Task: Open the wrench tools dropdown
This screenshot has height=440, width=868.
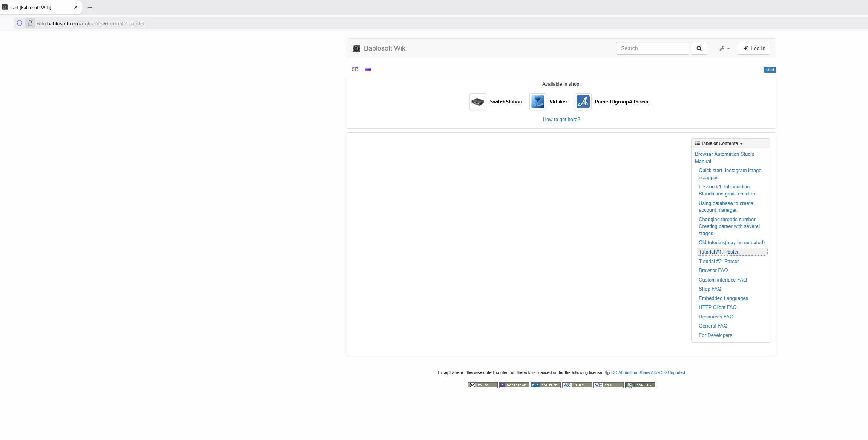Action: (x=724, y=48)
